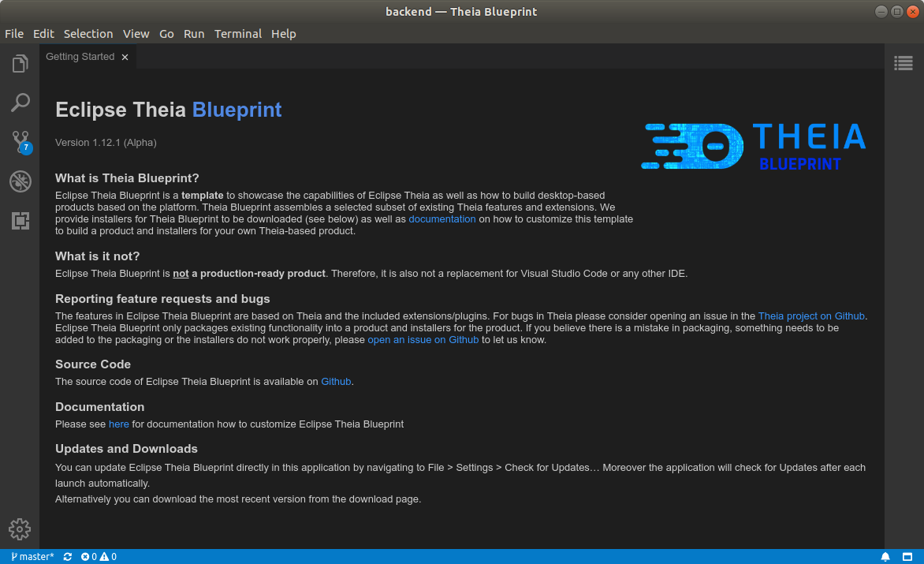Click the 'Updates and Downloads' heading
The width and height of the screenshot is (924, 564).
tap(126, 449)
